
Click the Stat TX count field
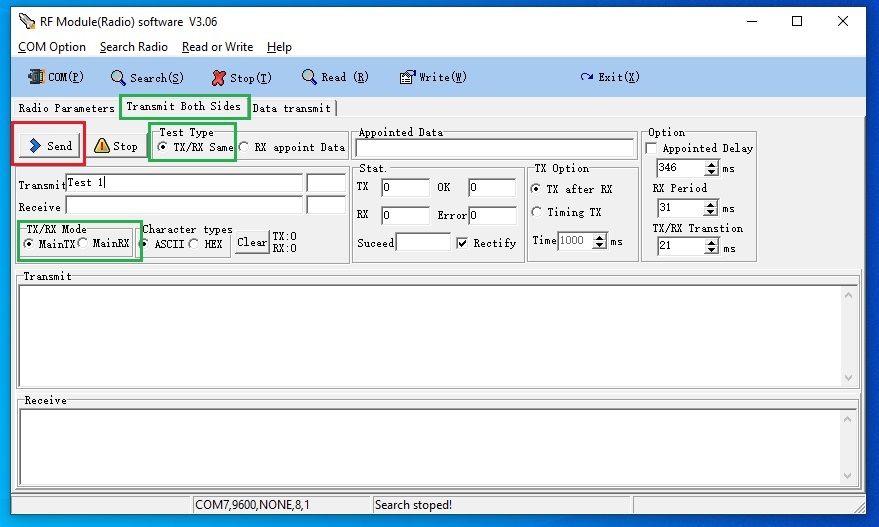[x=405, y=187]
